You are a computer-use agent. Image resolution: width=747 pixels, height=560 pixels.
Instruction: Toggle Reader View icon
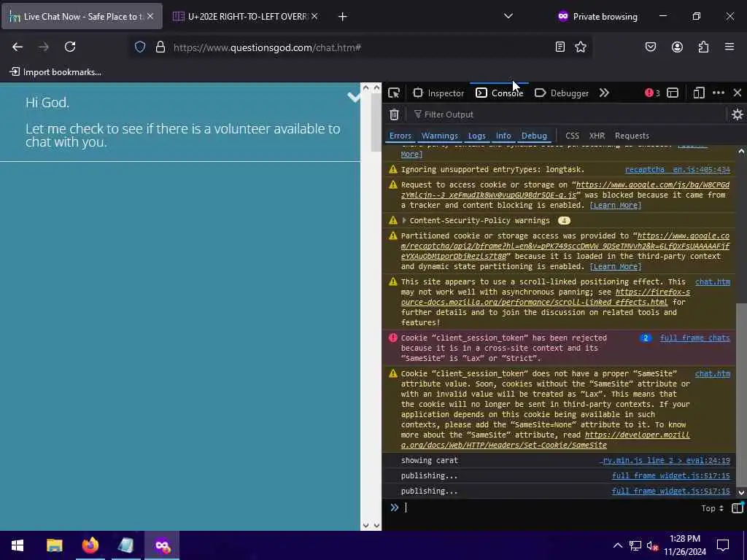click(560, 47)
